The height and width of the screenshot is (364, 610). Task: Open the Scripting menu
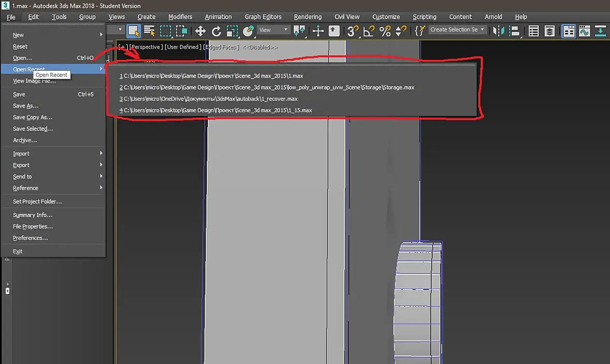coord(424,17)
